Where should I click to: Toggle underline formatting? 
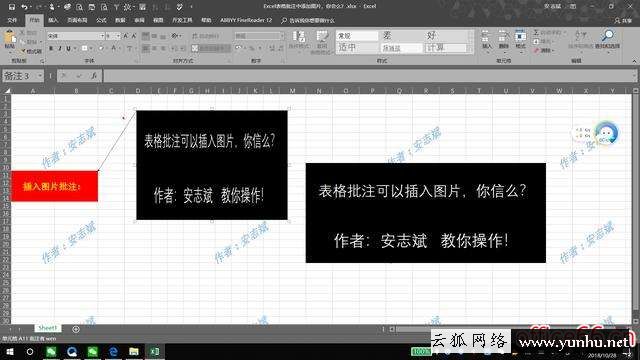(x=68, y=49)
